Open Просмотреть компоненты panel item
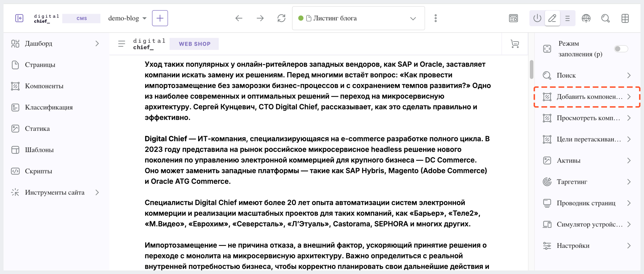The width and height of the screenshot is (644, 274). tap(587, 118)
